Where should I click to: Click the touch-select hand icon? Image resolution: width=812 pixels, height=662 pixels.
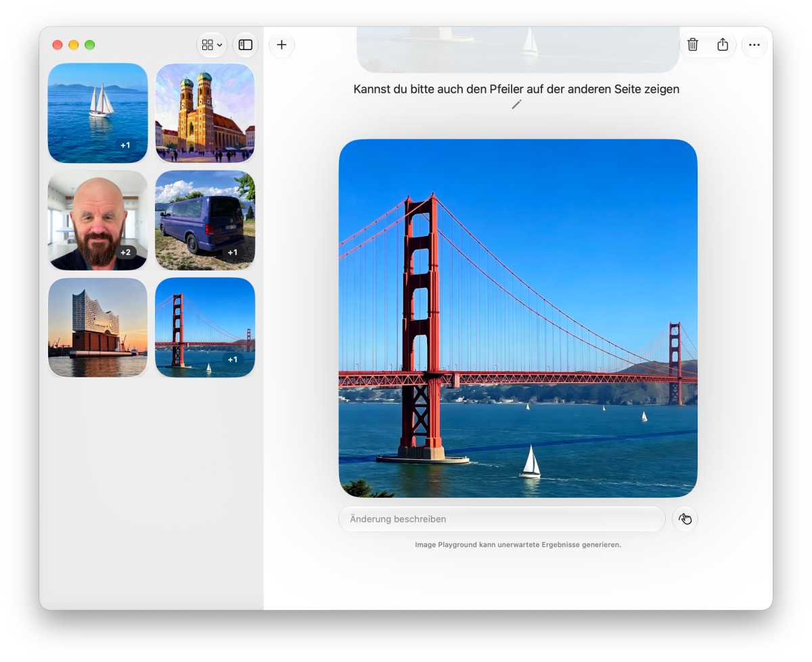685,519
